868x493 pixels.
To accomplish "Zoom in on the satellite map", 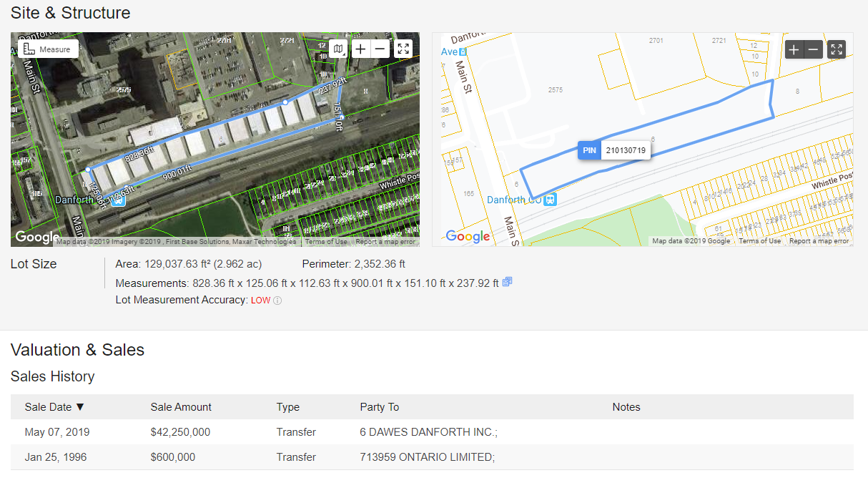I will tap(361, 49).
